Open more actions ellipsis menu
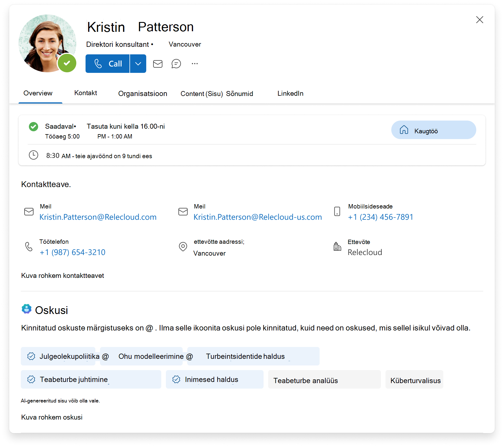Image resolution: width=504 pixels, height=447 pixels. pyautogui.click(x=195, y=64)
